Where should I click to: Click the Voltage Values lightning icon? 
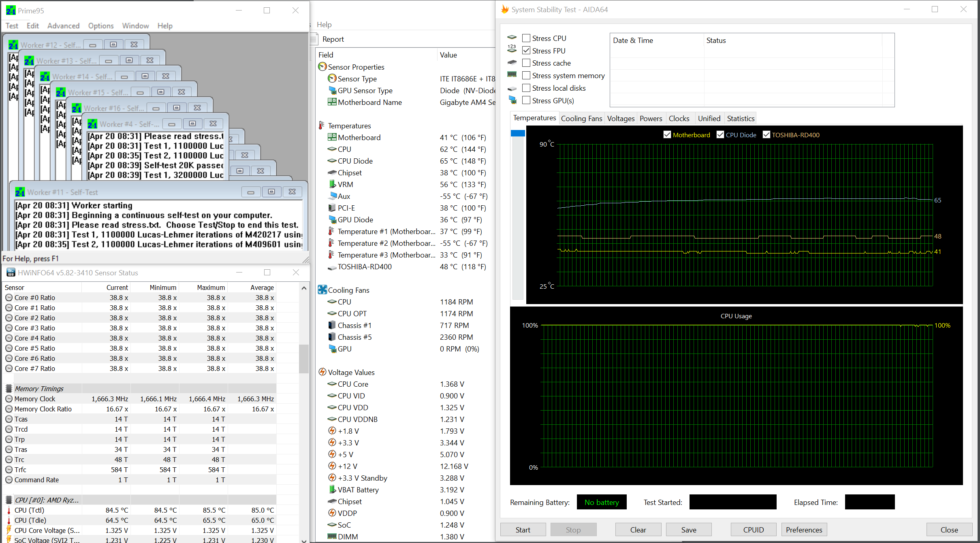pyautogui.click(x=322, y=372)
